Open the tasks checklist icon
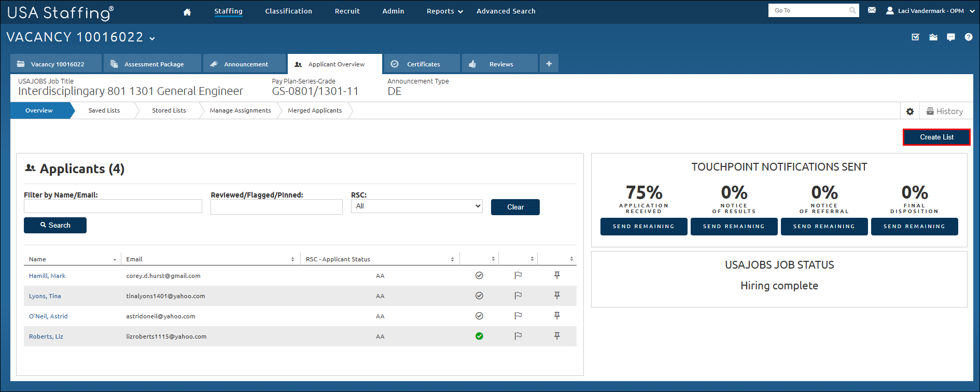The width and height of the screenshot is (980, 392). coord(916,37)
